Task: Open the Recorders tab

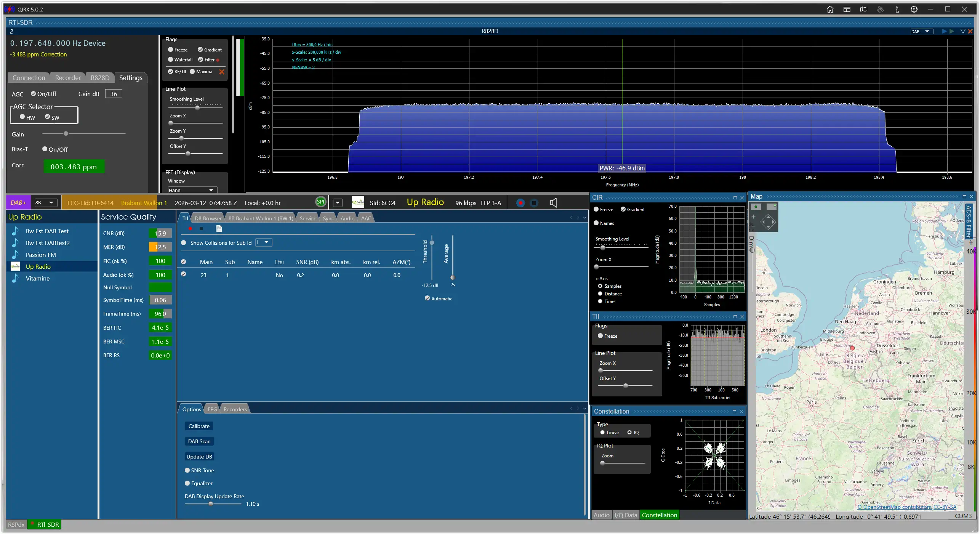Action: (235, 409)
